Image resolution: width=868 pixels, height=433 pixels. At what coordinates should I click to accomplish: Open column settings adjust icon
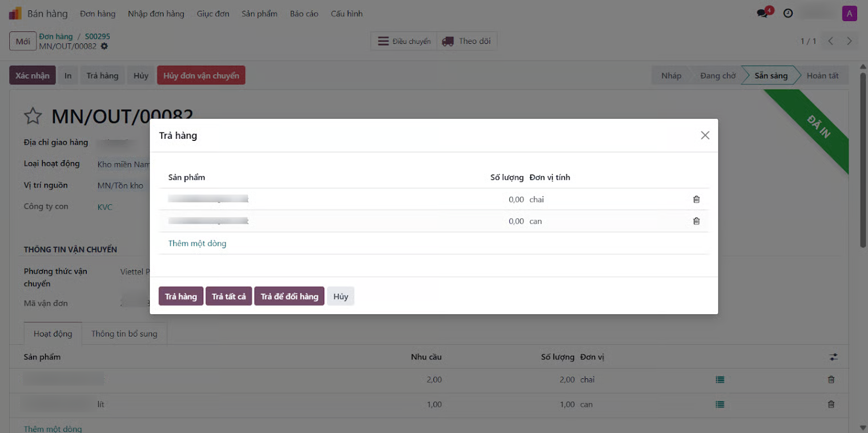click(834, 357)
